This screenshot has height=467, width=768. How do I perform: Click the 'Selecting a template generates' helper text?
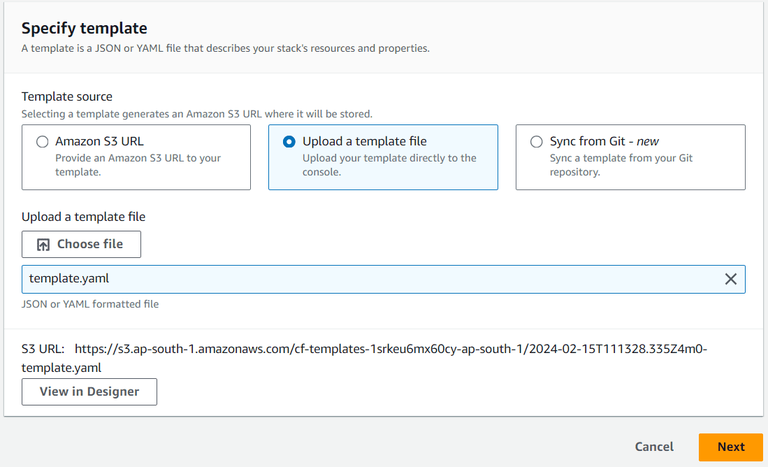tap(197, 114)
